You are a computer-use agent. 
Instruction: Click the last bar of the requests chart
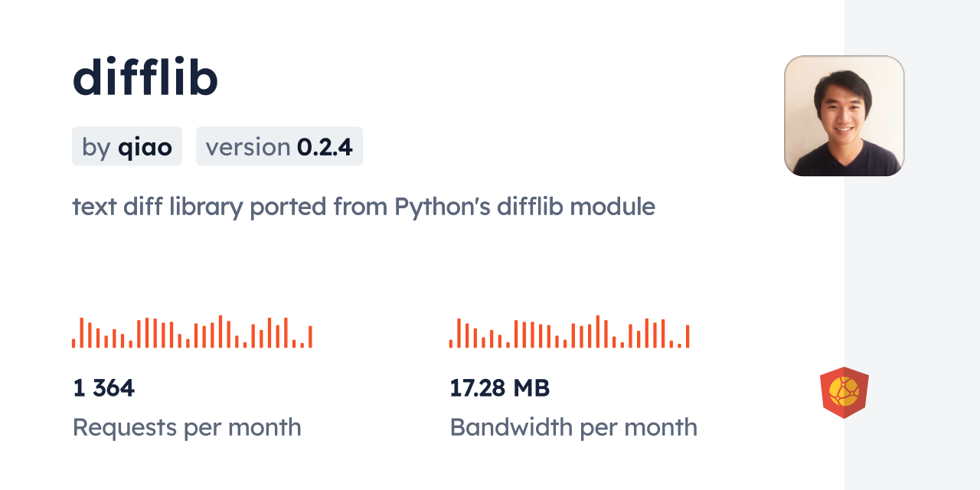click(x=310, y=337)
